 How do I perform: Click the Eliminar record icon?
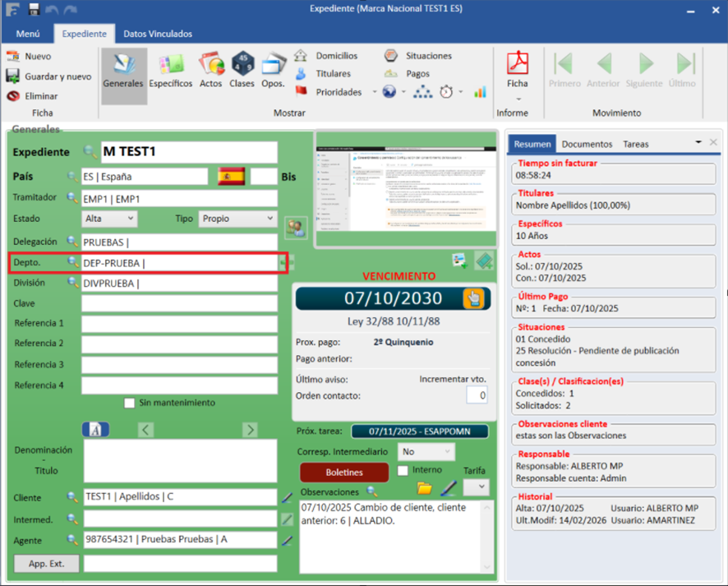13,96
